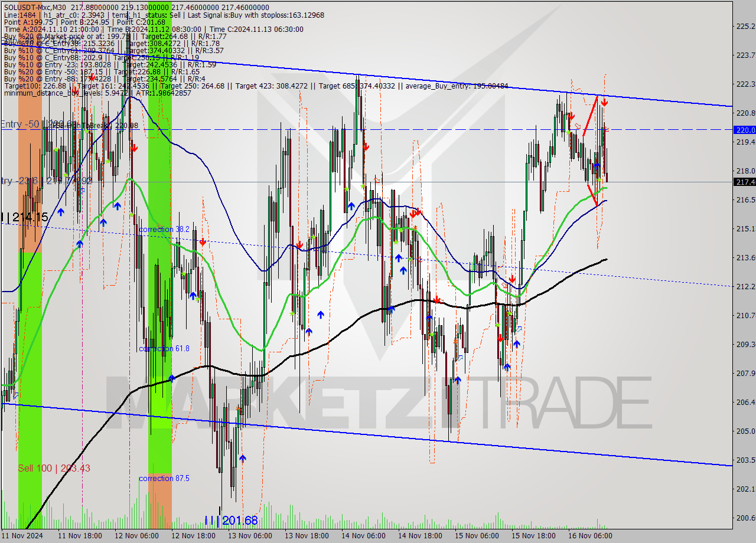Click the '12 Nov 18:00' time label
The image size is (756, 543).
coord(193,536)
